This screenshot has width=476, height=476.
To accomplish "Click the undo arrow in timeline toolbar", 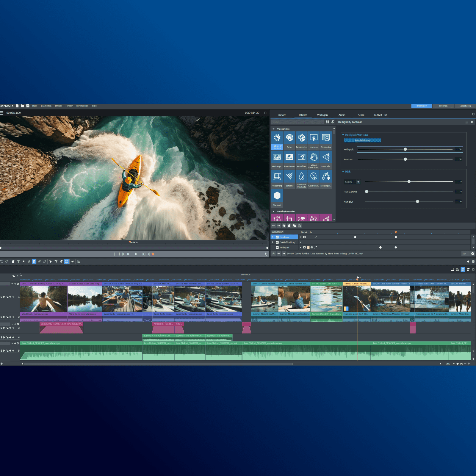I will point(2,262).
